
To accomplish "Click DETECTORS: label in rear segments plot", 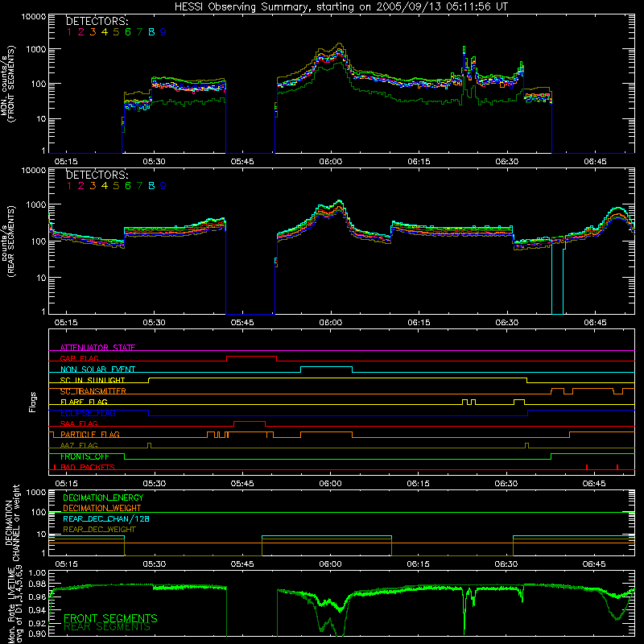I will tap(97, 175).
